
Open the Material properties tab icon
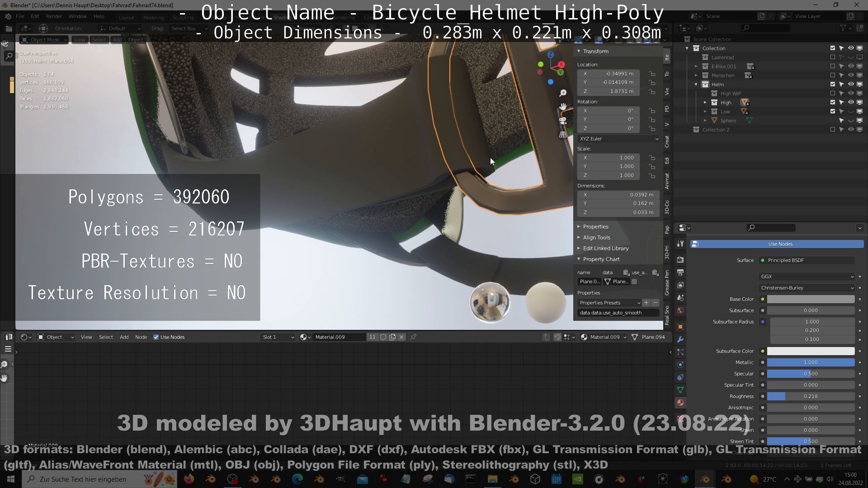680,402
